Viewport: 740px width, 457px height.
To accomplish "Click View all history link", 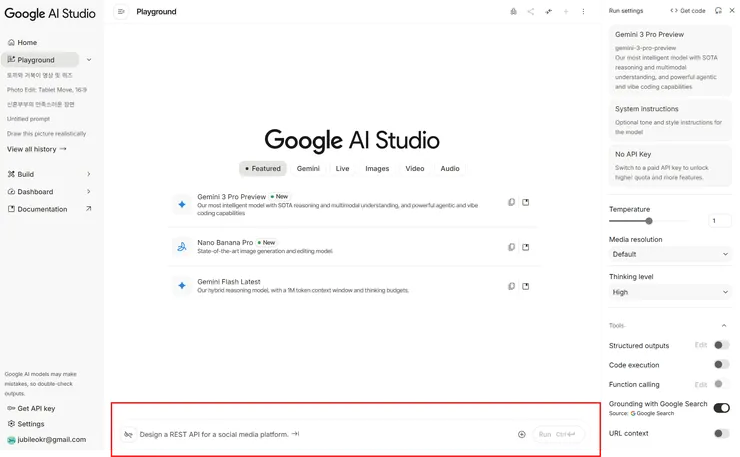I will tap(37, 149).
